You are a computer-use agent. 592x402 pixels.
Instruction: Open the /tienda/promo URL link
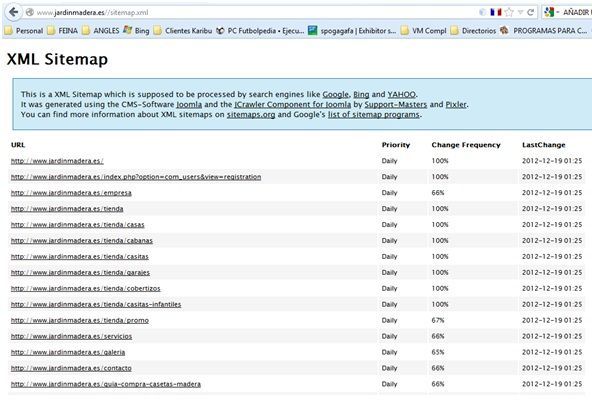[x=80, y=320]
